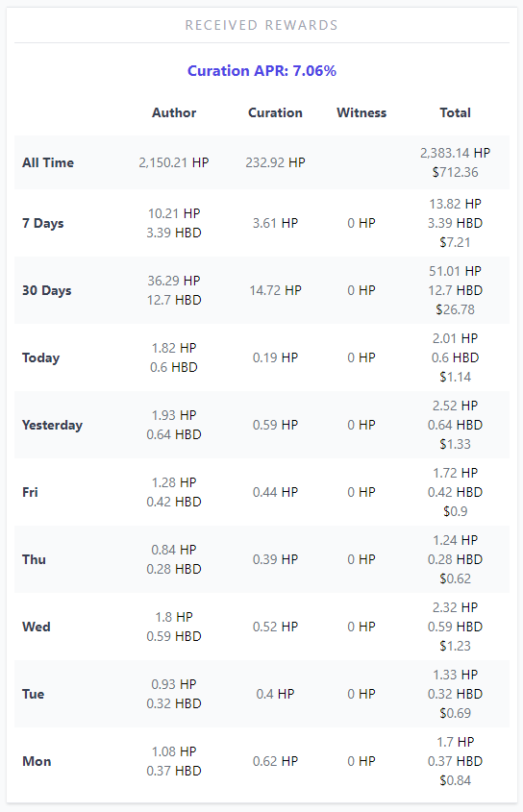523x812 pixels.
Task: Click the 232.92 HP all-time curation value
Action: (275, 162)
